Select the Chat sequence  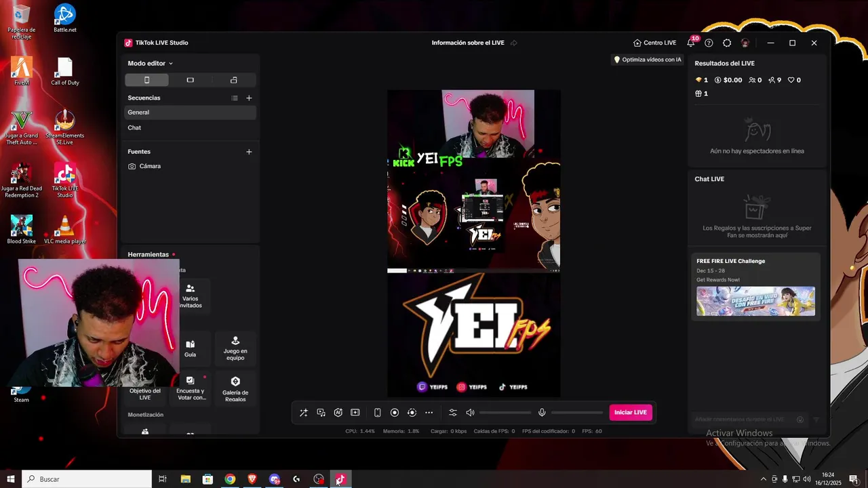pyautogui.click(x=190, y=127)
